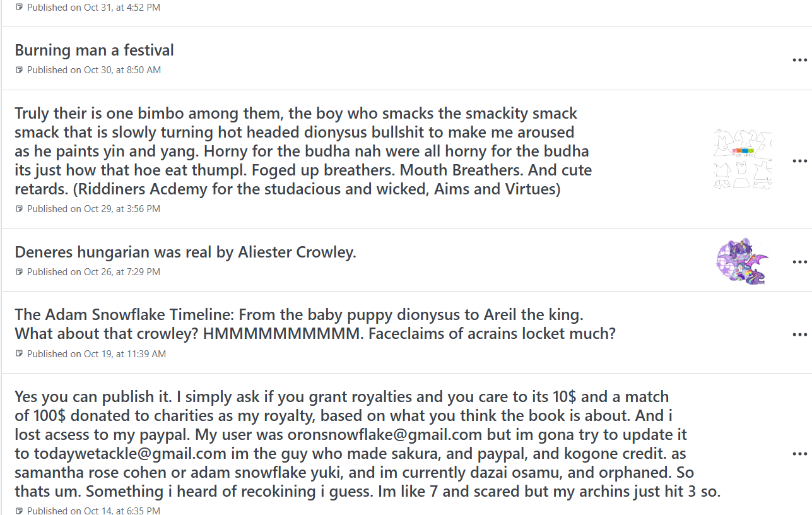Click 'Published on Oct 26, at 7:29 PM' text
This screenshot has width=812, height=515.
(x=93, y=272)
